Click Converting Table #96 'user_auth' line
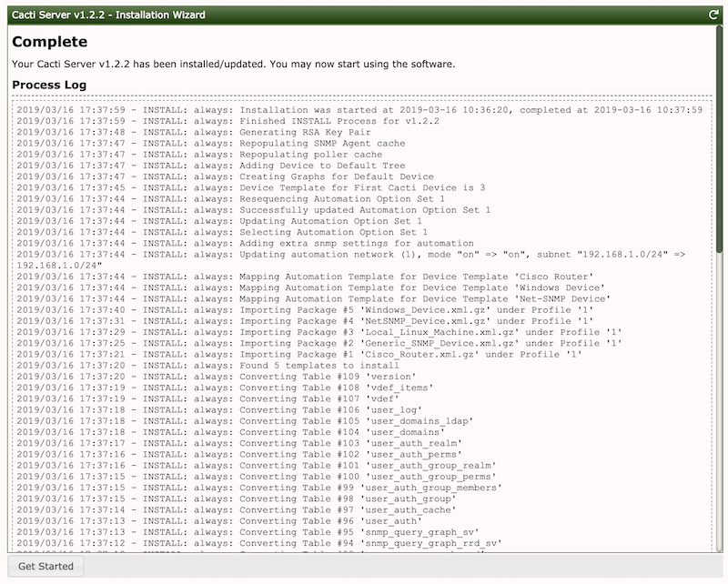 pyautogui.click(x=219, y=522)
